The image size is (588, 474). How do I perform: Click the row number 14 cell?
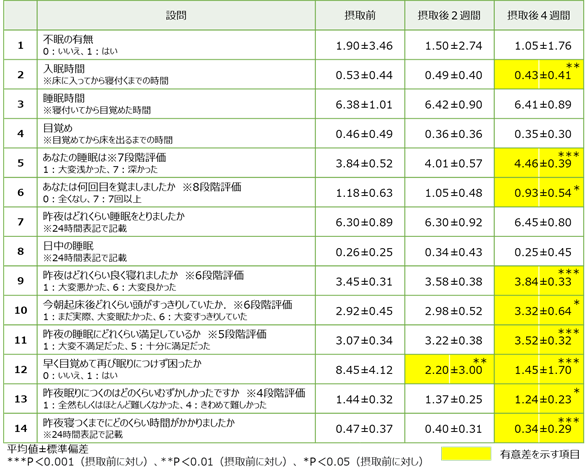(x=21, y=428)
